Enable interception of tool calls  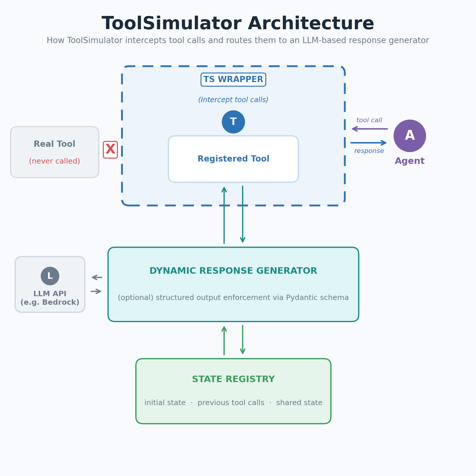pyautogui.click(x=233, y=100)
